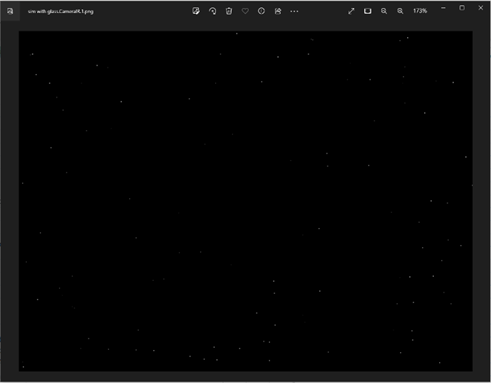Click the black starfield image
This screenshot has height=383, width=491.
click(246, 201)
